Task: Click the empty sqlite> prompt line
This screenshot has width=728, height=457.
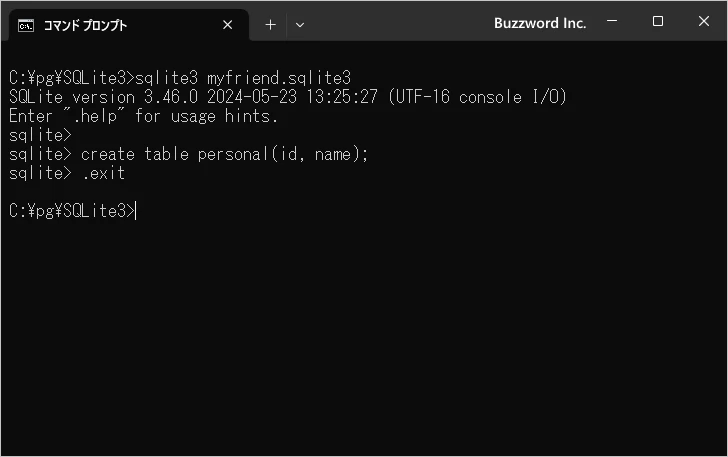Action: coord(40,135)
